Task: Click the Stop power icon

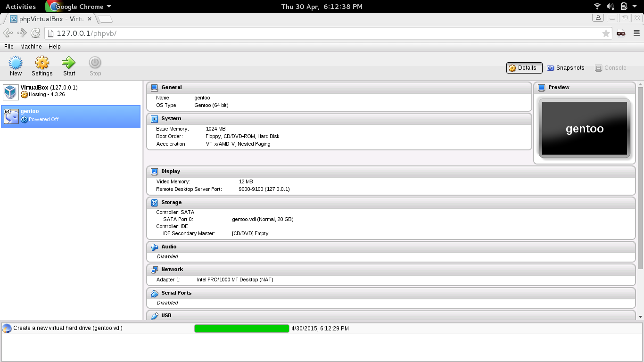Action: coord(95,63)
